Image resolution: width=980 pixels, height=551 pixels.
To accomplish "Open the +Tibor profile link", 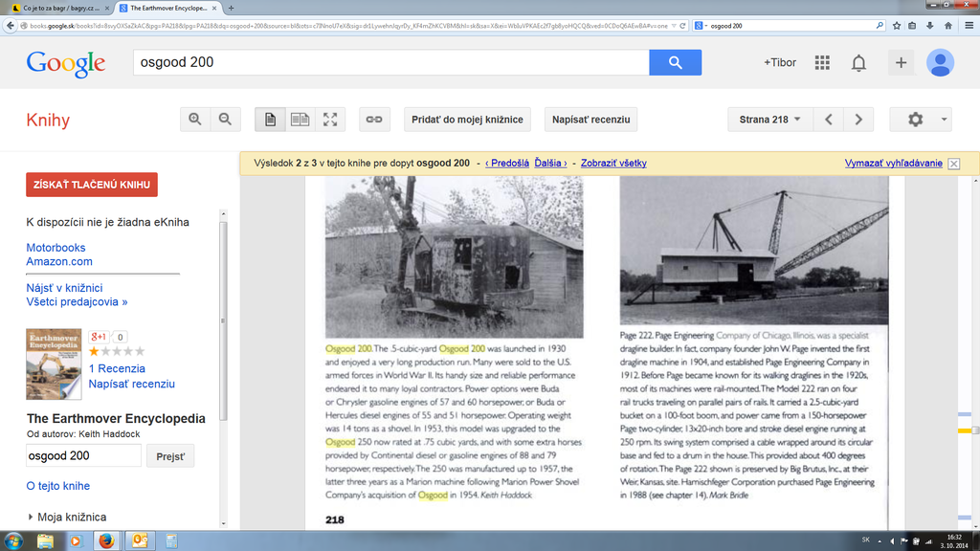I will [x=780, y=62].
